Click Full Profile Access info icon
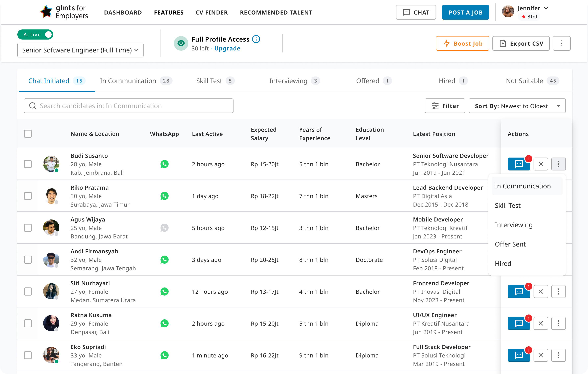Screen dimensions: 588x374 [x=256, y=39]
